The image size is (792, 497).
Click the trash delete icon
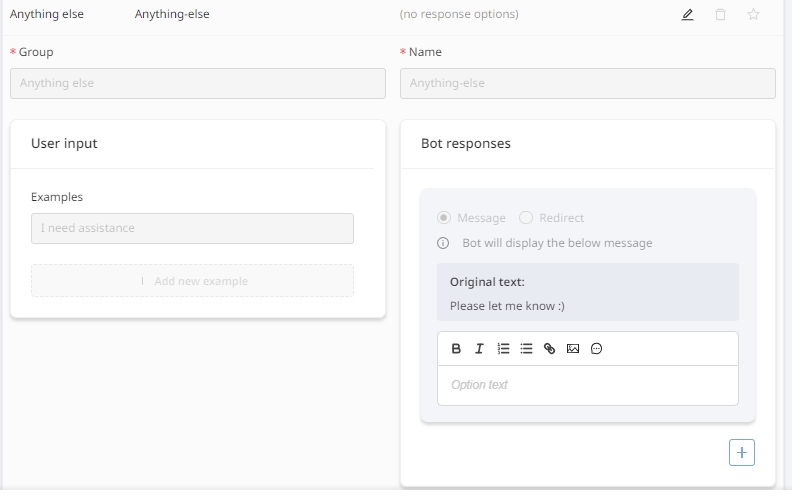720,15
